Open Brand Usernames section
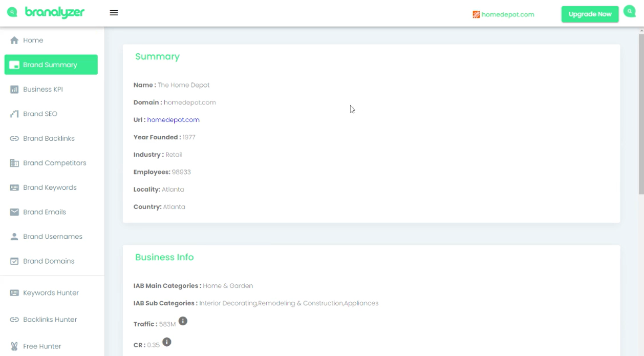Viewport: 644px width, 356px height. coord(51,237)
